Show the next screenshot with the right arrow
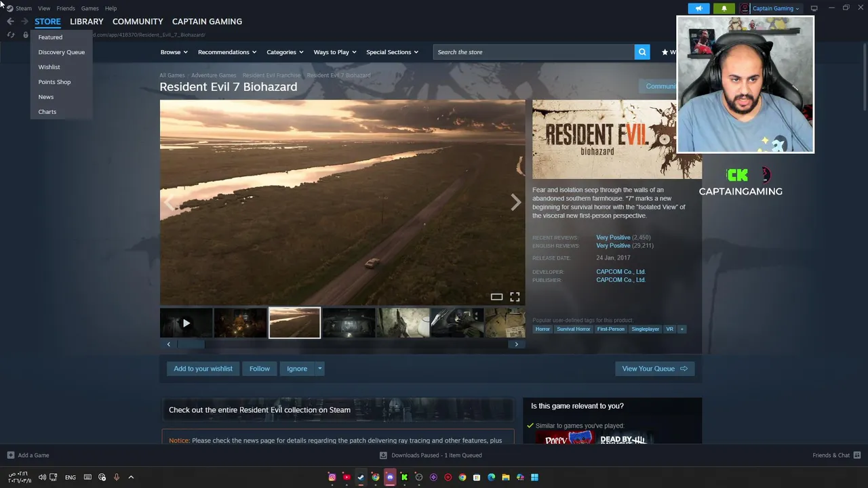The height and width of the screenshot is (488, 868). point(515,202)
